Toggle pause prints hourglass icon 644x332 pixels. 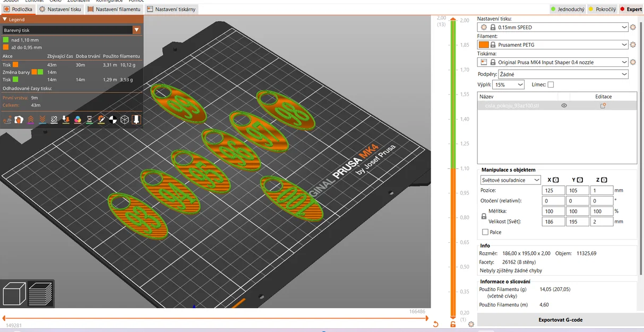click(89, 120)
